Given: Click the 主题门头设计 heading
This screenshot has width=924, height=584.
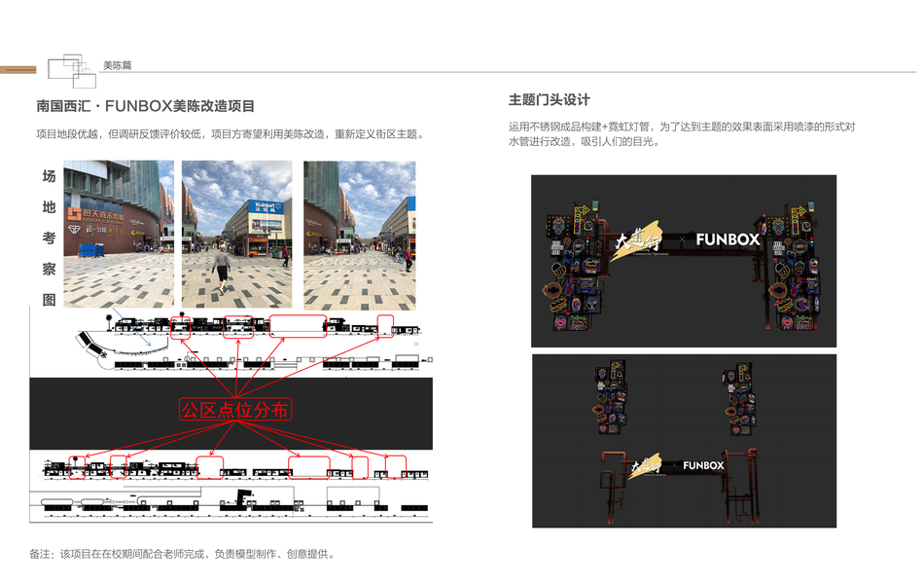Looking at the screenshot, I should click(550, 99).
